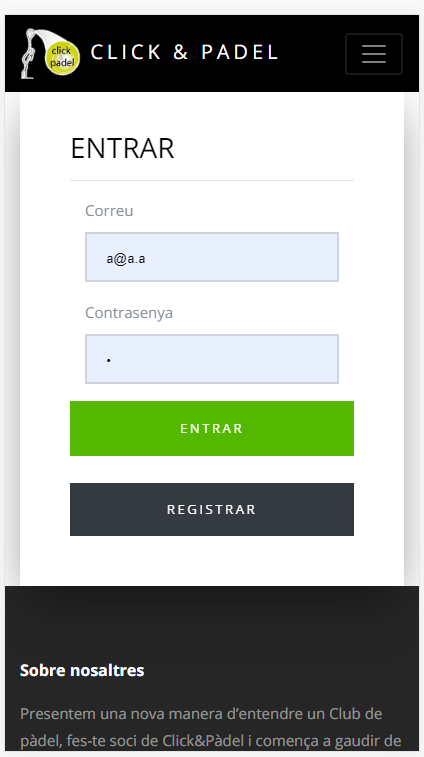Go home via CLICK & PADEL title
The height and width of the screenshot is (757, 424).
(184, 53)
